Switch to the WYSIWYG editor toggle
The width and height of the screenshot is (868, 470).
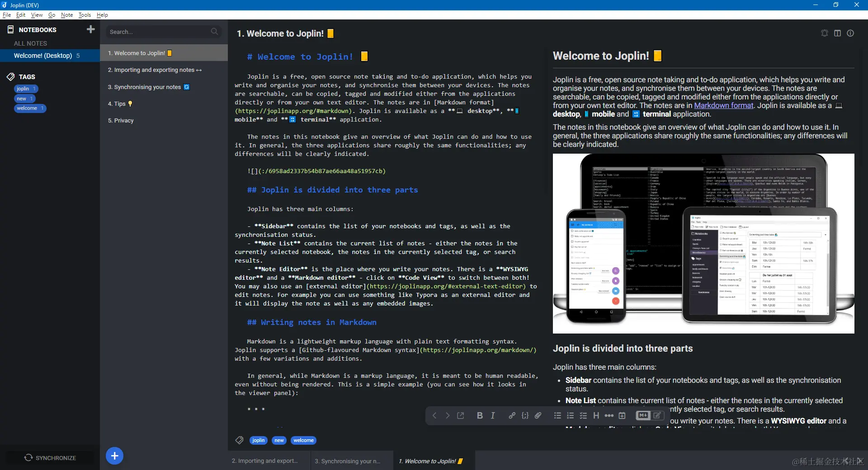(657, 415)
